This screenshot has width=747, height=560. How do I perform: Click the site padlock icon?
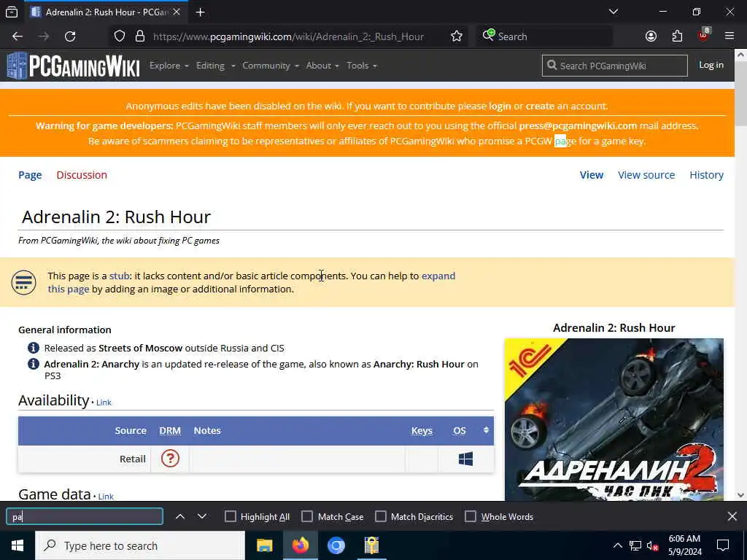coord(140,36)
